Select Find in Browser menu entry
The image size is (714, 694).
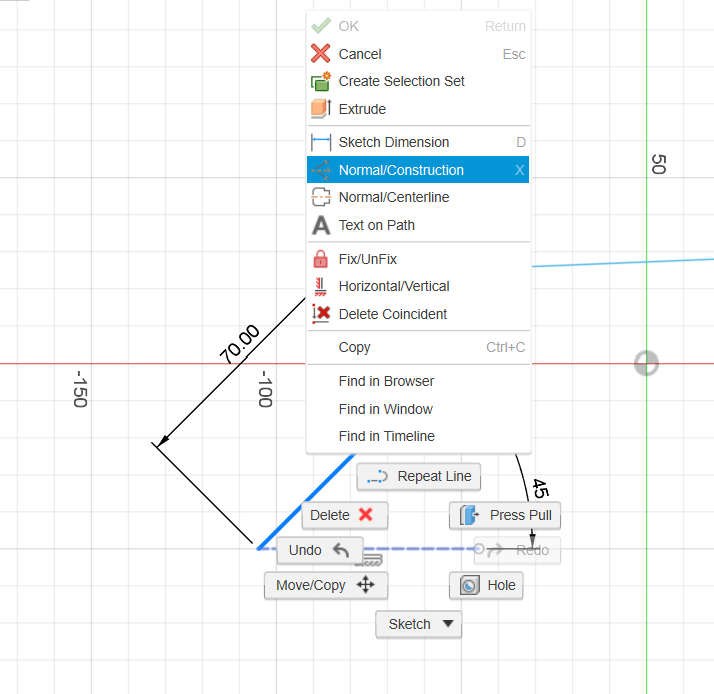point(418,381)
